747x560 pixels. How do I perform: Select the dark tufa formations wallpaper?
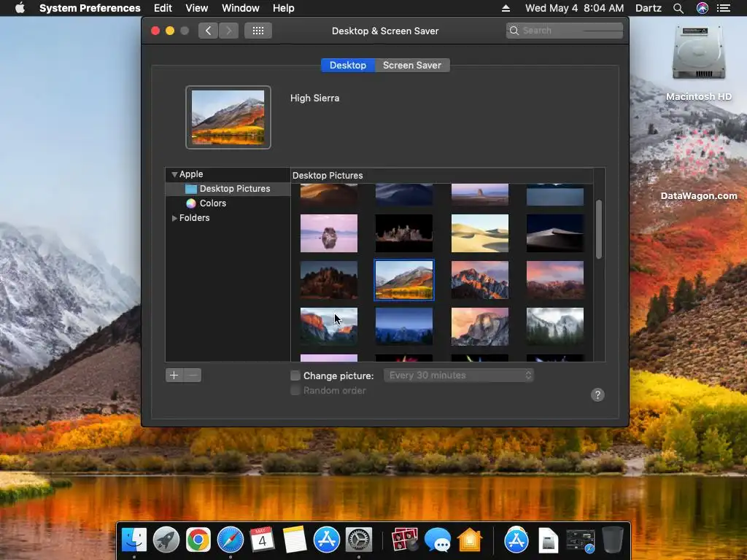[404, 233]
